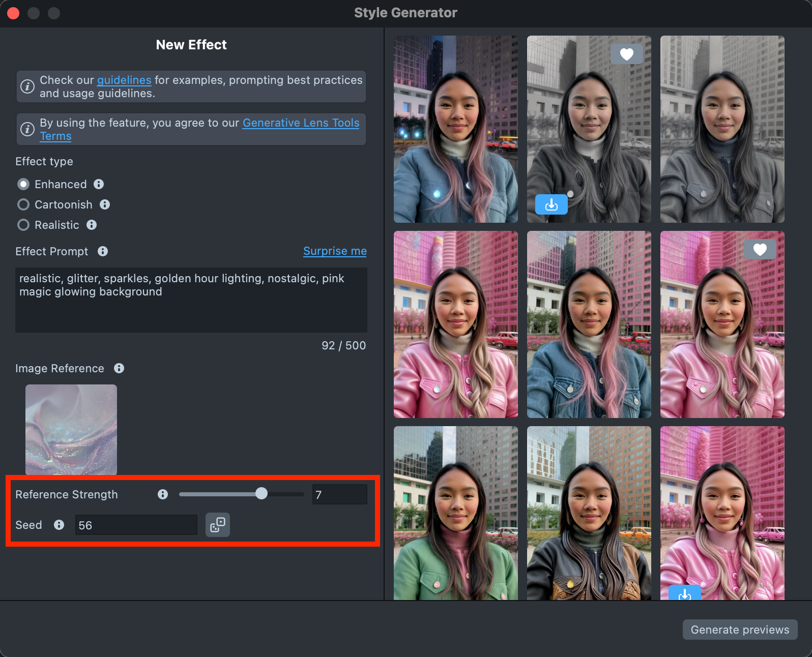Click the Seed info icon
812x657 pixels.
pyautogui.click(x=59, y=525)
